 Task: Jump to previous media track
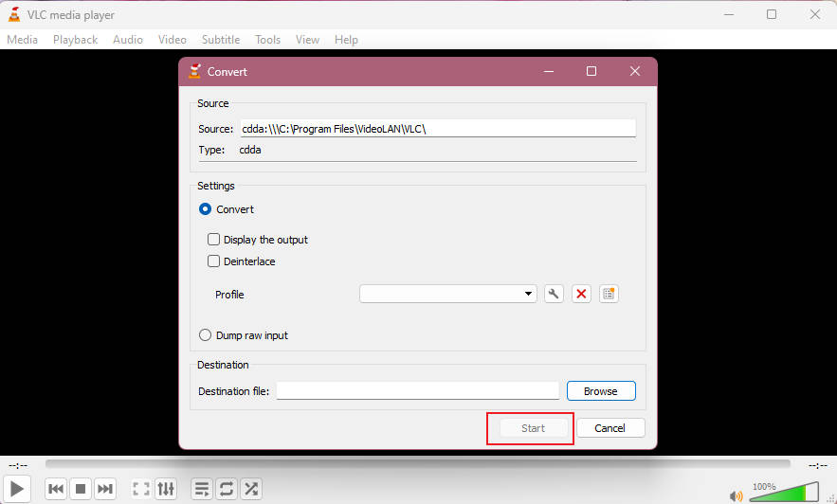coord(56,489)
